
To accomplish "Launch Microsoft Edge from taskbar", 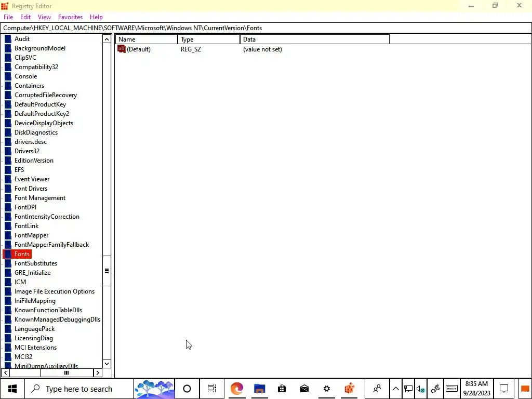I will pos(236,389).
